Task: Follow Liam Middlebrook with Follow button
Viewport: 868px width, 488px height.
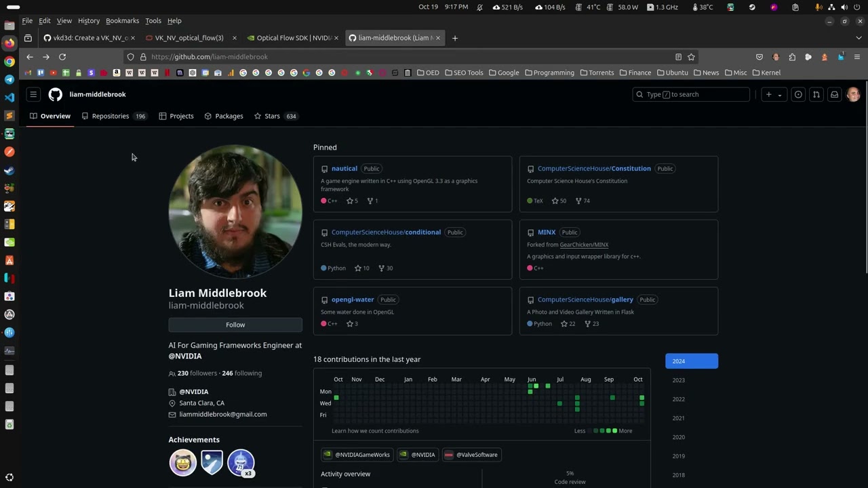Action: click(x=235, y=325)
